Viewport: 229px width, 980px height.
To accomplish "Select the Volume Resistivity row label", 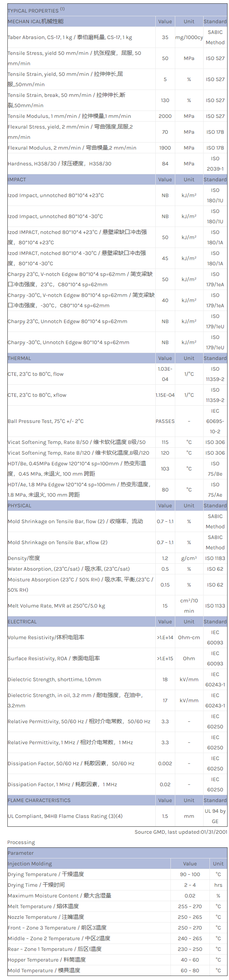I will coord(46,637).
